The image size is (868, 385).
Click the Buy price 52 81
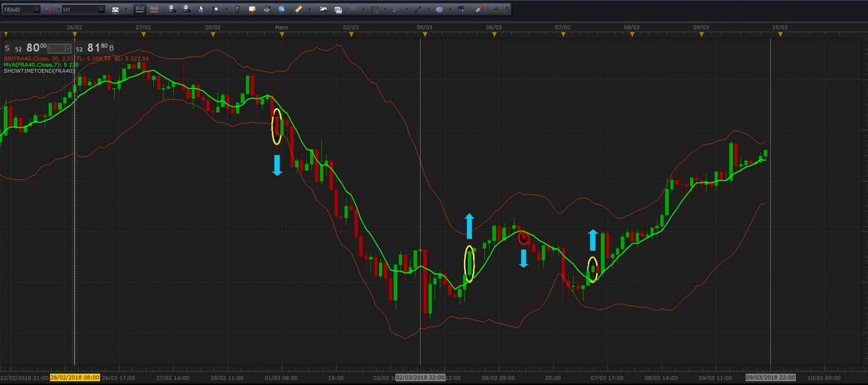[95, 48]
